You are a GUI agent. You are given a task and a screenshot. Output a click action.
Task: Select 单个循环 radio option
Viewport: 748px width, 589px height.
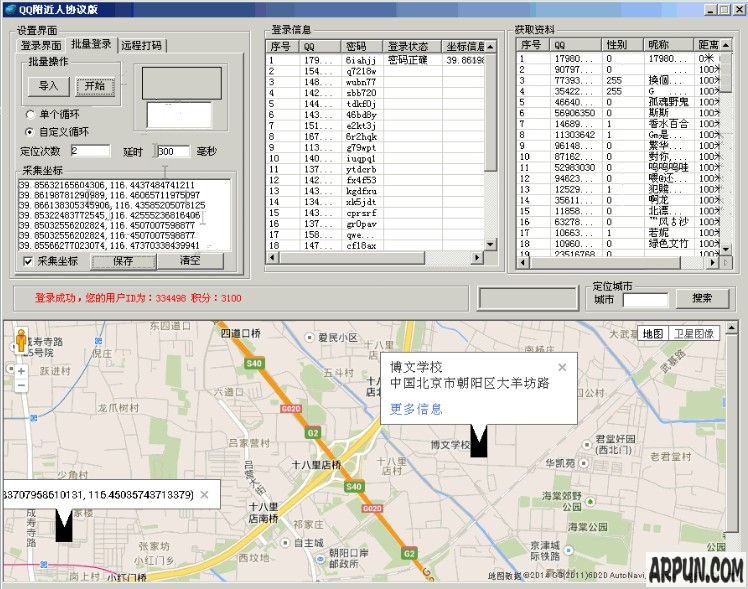click(x=30, y=114)
